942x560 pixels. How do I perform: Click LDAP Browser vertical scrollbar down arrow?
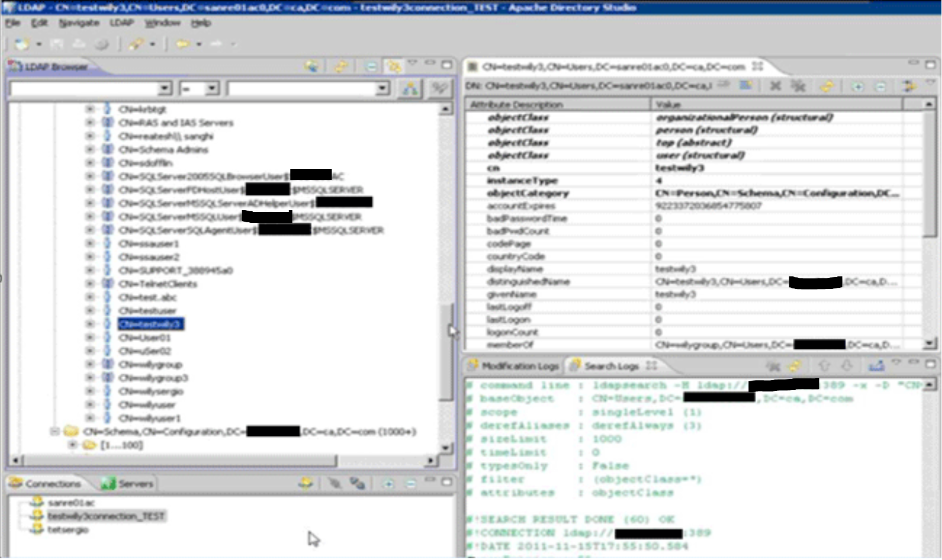pos(445,448)
